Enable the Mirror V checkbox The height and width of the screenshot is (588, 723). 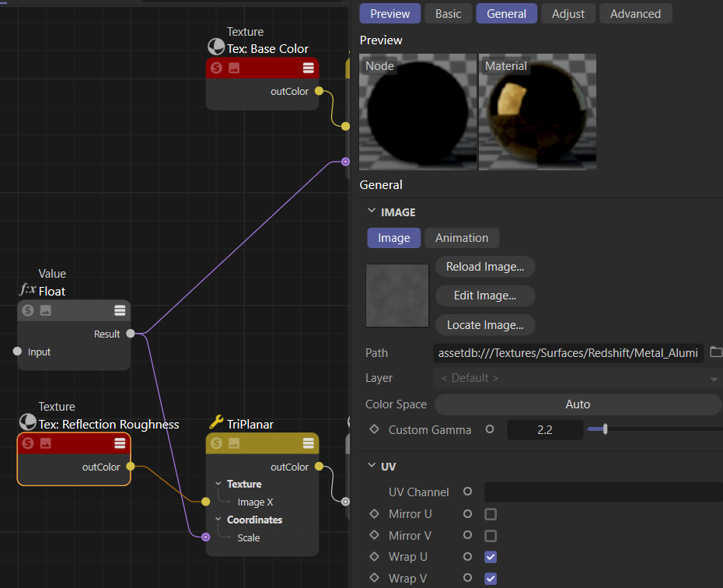click(x=491, y=536)
